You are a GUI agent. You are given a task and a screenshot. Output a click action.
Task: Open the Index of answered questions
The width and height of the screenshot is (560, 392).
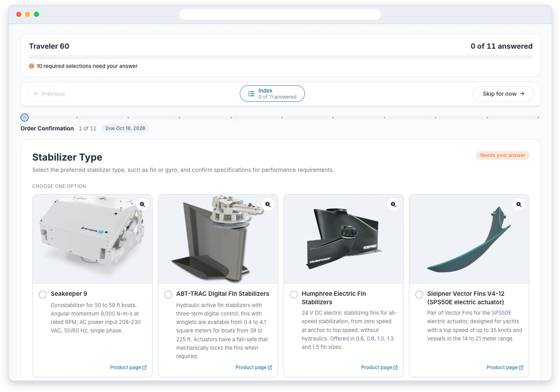click(272, 94)
